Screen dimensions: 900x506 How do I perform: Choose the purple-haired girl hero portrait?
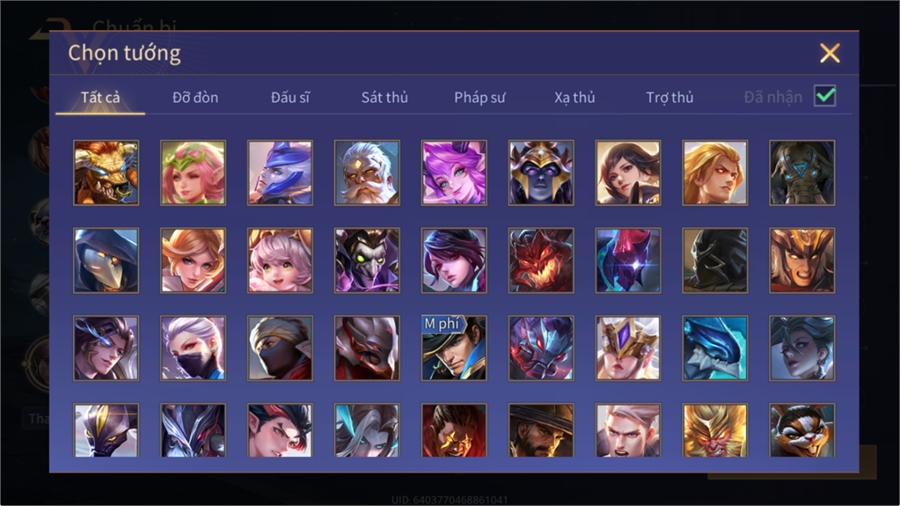tap(454, 173)
